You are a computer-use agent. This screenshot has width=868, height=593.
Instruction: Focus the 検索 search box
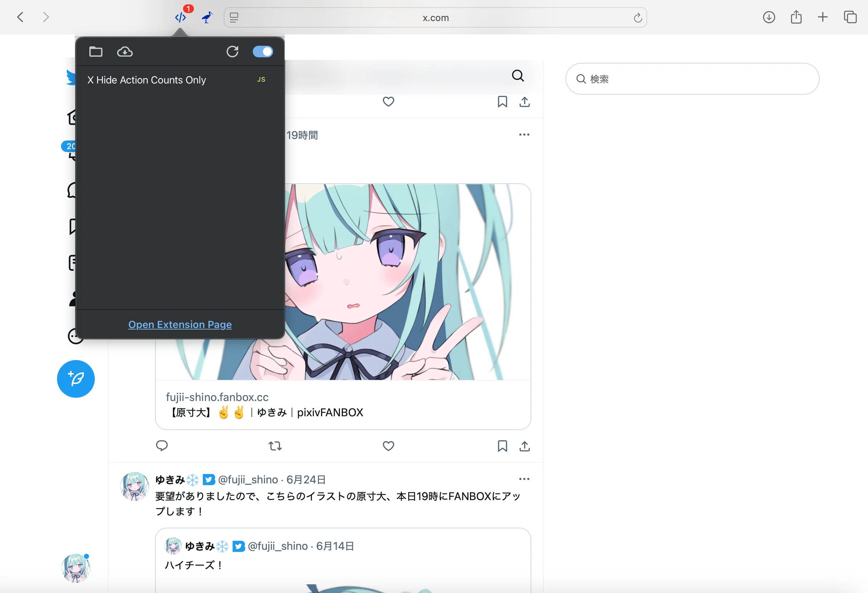tap(693, 79)
